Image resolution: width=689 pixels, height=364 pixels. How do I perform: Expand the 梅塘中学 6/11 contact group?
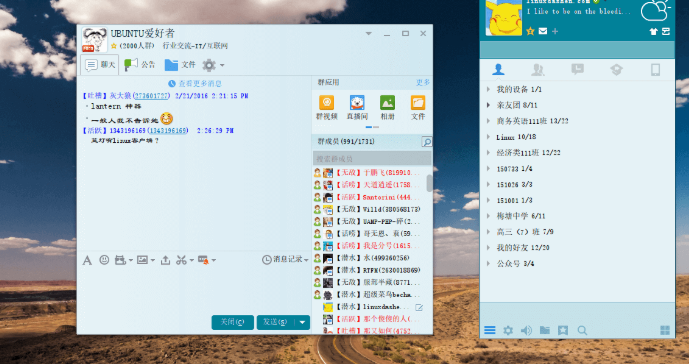[488, 216]
